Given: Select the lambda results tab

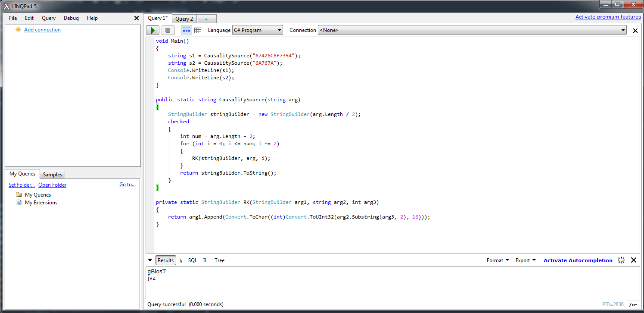Looking at the screenshot, I should point(181,260).
